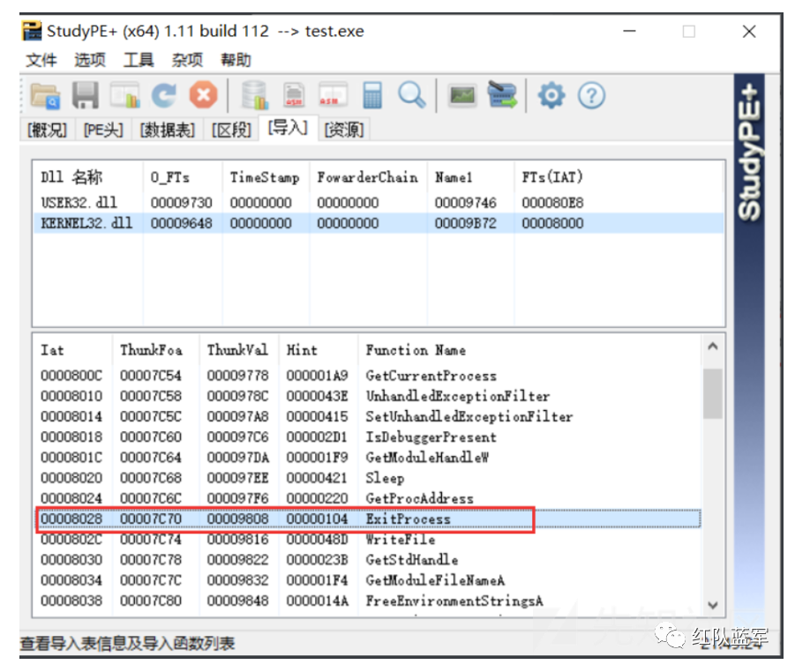
Task: Select the WriteFile function row
Action: tap(368, 539)
